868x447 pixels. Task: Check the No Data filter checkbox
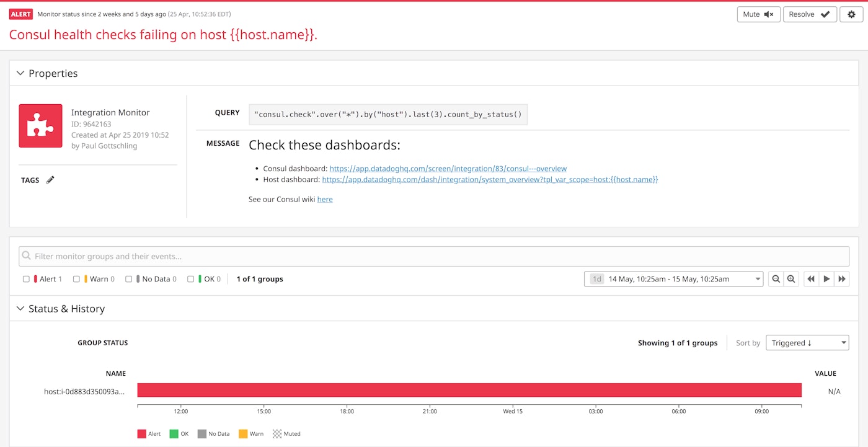128,279
